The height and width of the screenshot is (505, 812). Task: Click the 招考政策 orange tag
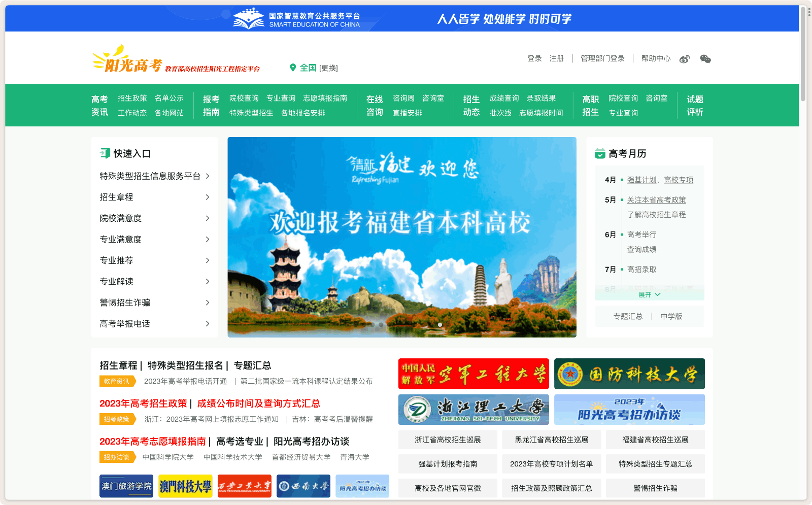pos(117,419)
